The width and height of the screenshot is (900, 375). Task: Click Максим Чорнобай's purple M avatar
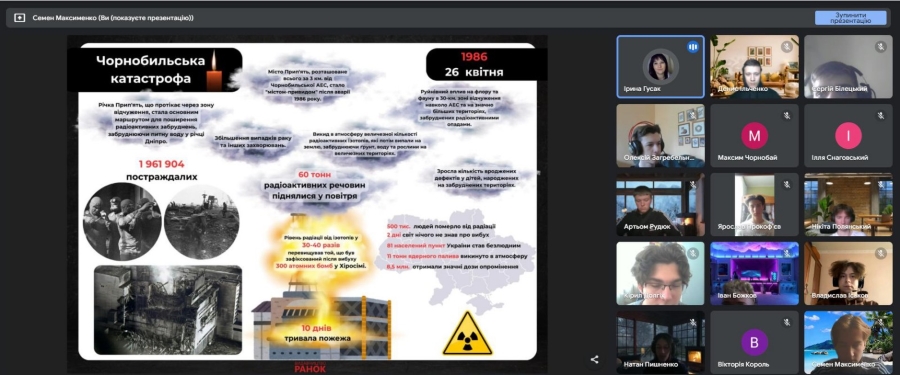point(754,136)
